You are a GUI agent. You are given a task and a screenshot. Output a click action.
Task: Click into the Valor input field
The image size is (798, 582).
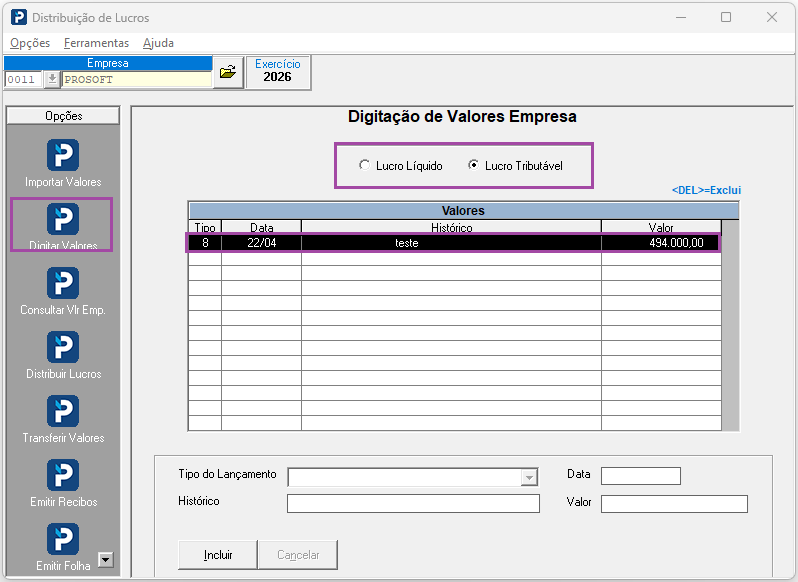pyautogui.click(x=674, y=504)
